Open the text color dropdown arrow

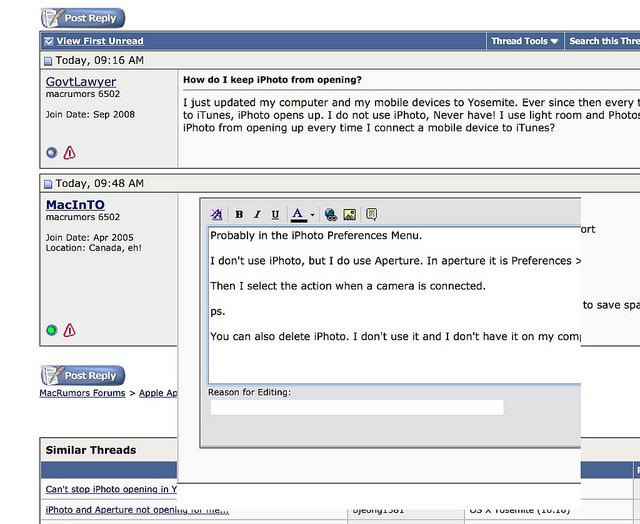[312, 215]
